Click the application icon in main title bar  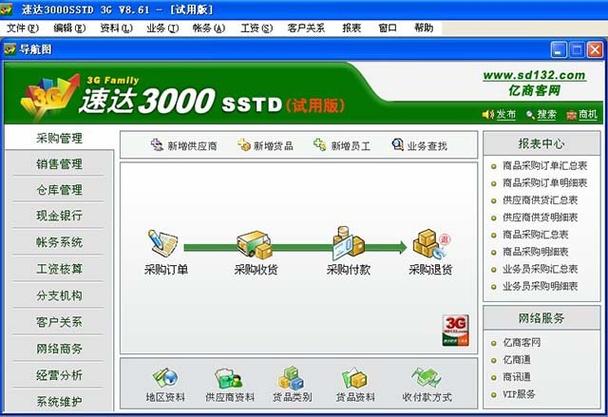pos(6,9)
